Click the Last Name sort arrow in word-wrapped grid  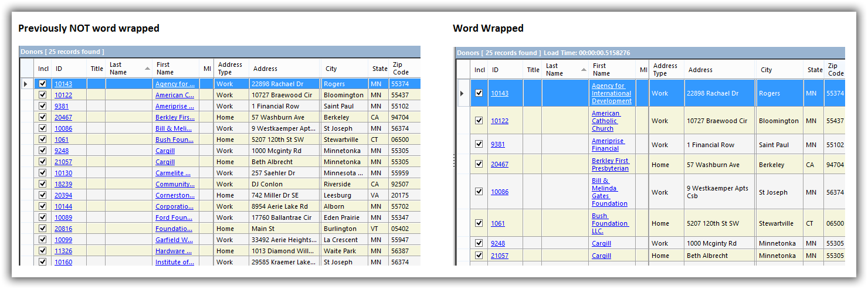point(584,70)
